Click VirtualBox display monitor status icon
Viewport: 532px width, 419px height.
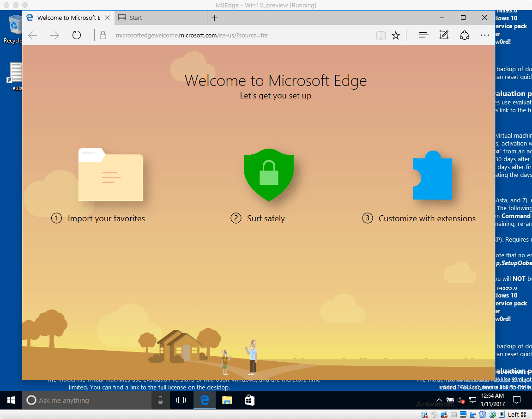tap(463, 414)
